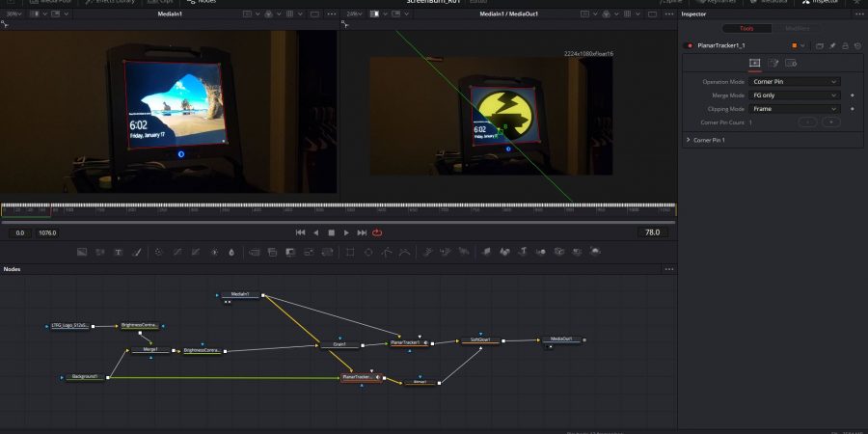The height and width of the screenshot is (434, 868).
Task: Pin the PlanarTracker1_1 inspector controls
Action: click(x=832, y=45)
